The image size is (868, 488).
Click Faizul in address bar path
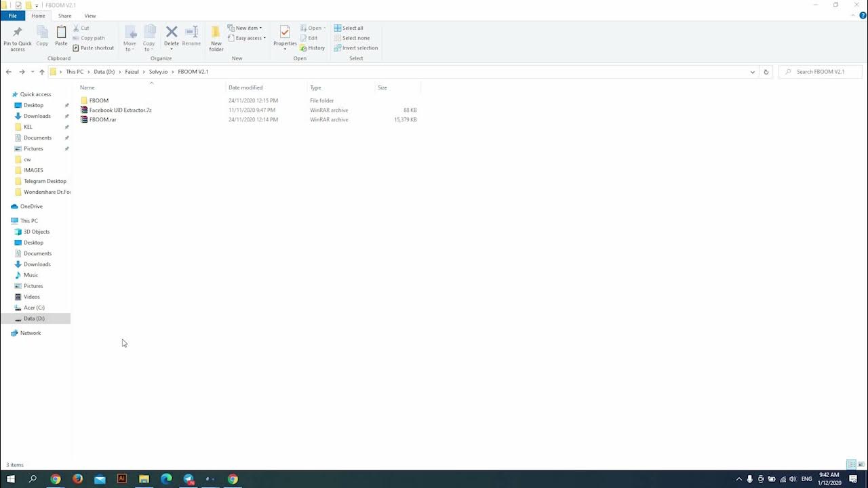click(x=132, y=72)
